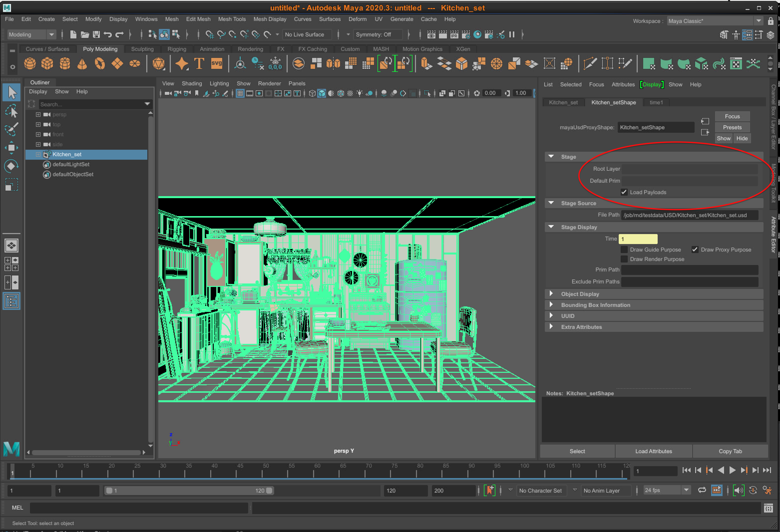This screenshot has height=532, width=780.
Task: Create a polygon sphere from the shelf
Action: [30, 63]
